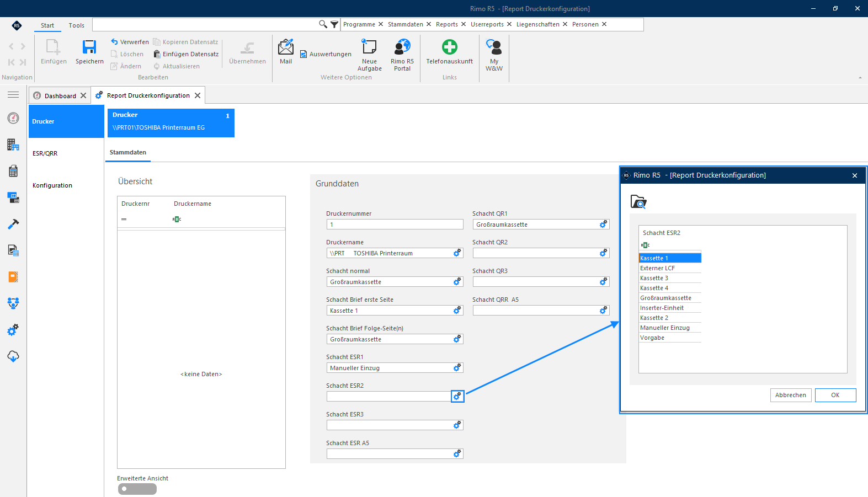Open My W&W icon
This screenshot has height=497, width=868.
point(494,47)
